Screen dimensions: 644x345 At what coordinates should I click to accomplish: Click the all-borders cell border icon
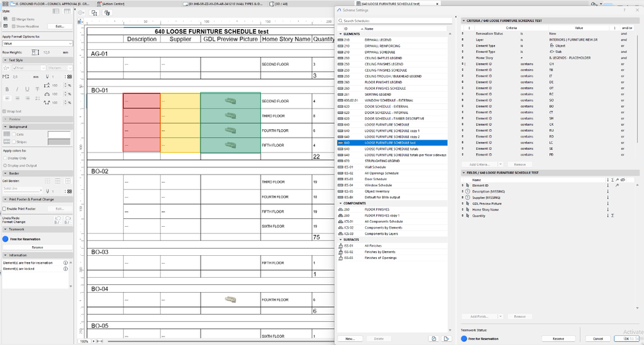point(68,181)
